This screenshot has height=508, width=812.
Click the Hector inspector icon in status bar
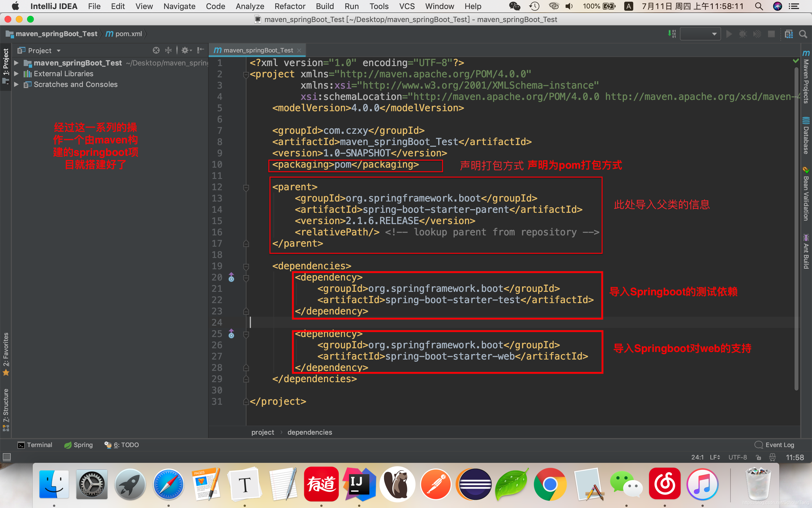pos(773,457)
